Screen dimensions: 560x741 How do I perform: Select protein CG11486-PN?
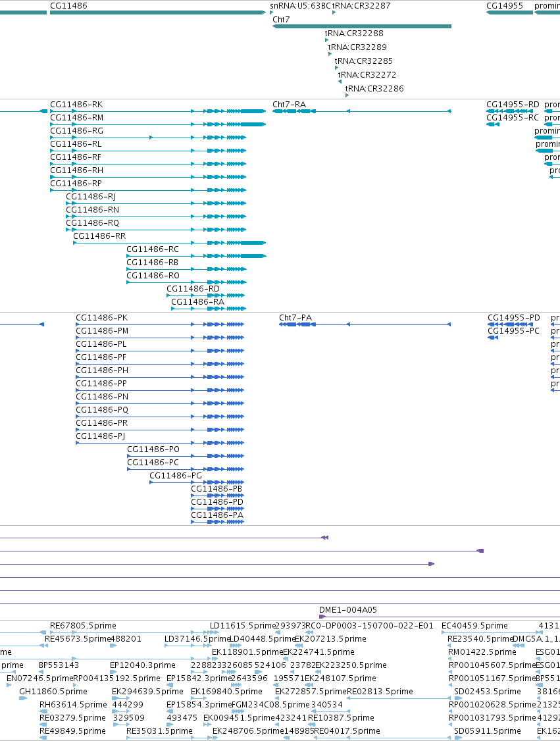pyautogui.click(x=102, y=397)
